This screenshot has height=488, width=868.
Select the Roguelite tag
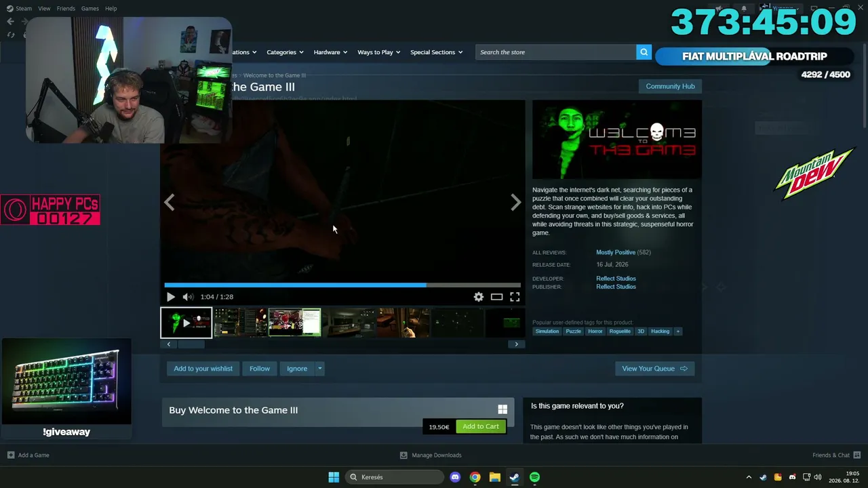(620, 331)
